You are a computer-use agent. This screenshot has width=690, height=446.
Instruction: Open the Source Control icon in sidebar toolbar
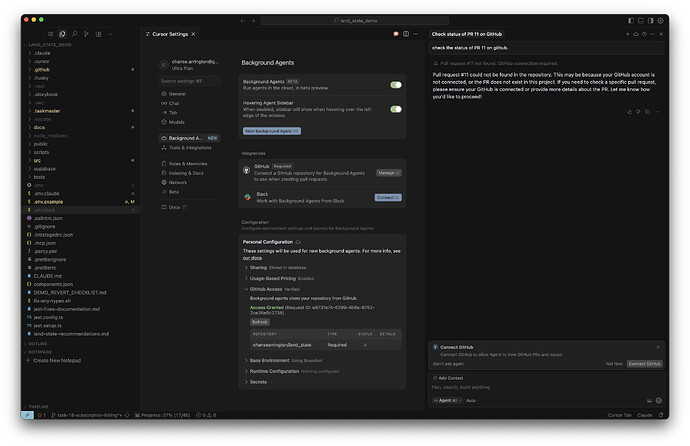click(87, 34)
